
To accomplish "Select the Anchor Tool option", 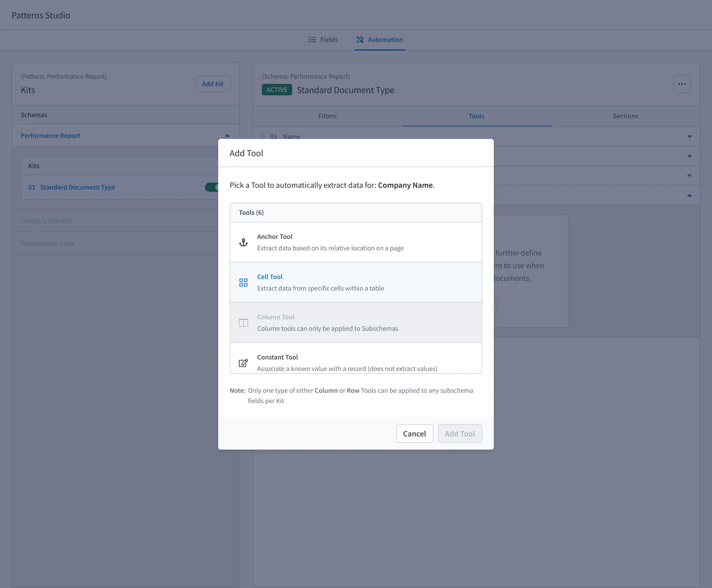I will 356,242.
